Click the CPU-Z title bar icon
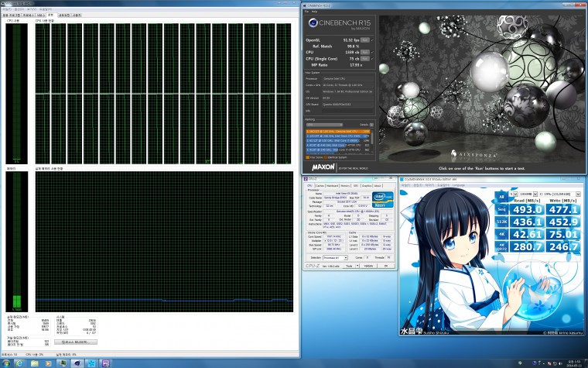588x368 pixels. coord(306,179)
